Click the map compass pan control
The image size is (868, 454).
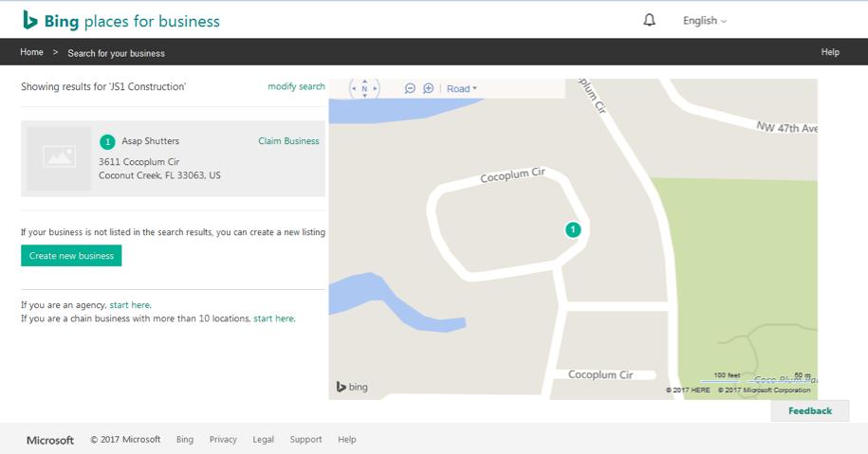pyautogui.click(x=364, y=88)
